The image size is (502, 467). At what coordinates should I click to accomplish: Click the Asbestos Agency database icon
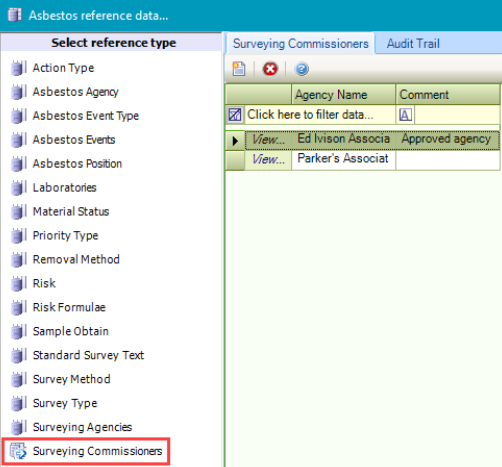18,92
